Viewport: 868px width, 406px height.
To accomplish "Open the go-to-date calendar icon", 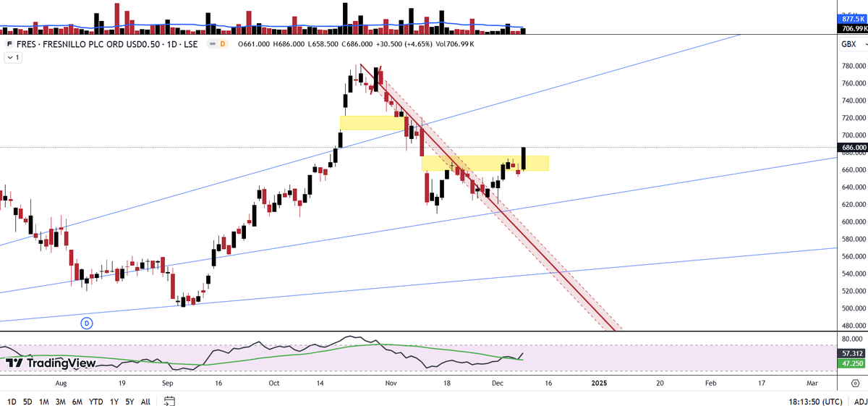I will (x=169, y=401).
